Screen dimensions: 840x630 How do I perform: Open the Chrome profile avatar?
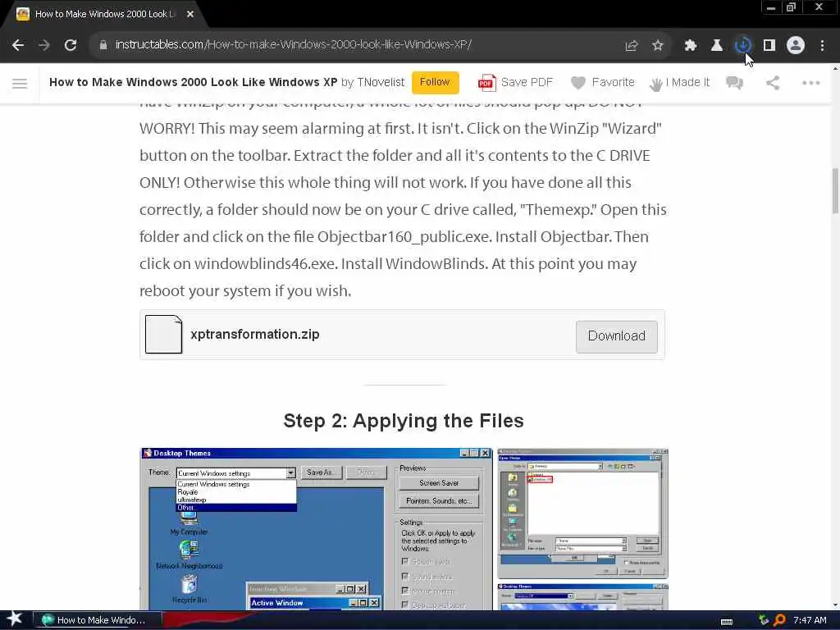click(796, 46)
